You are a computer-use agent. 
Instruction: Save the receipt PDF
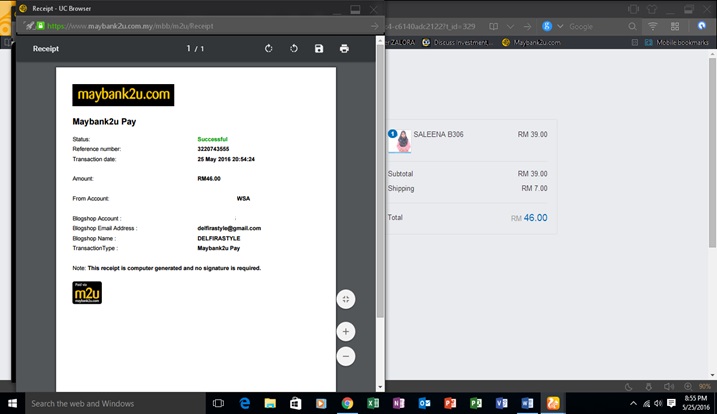(319, 48)
